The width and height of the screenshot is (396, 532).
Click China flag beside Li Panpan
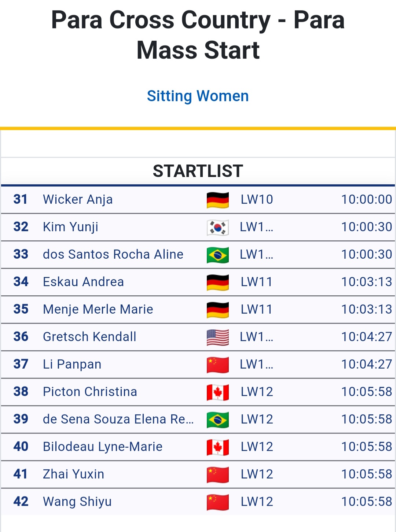218,365
